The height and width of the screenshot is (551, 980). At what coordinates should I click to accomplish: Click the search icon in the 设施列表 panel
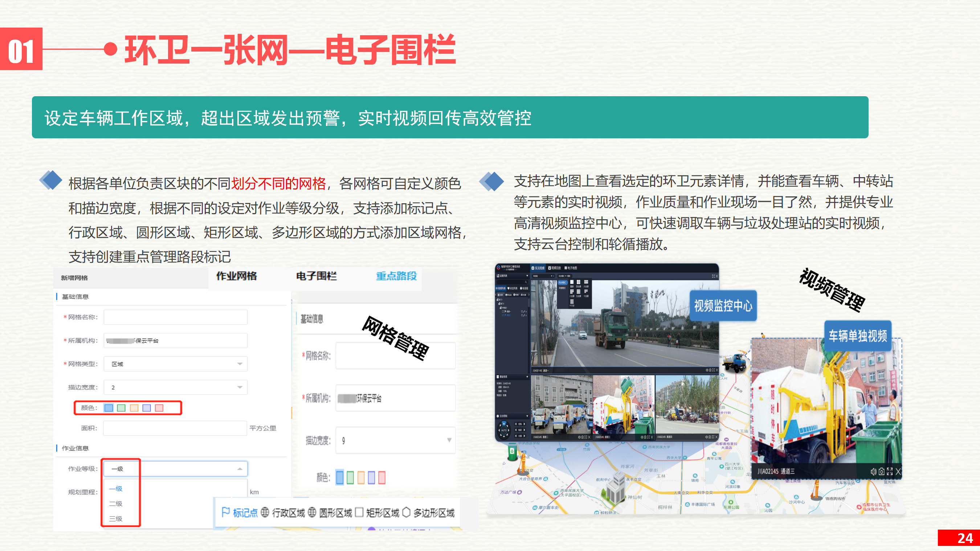tap(526, 282)
